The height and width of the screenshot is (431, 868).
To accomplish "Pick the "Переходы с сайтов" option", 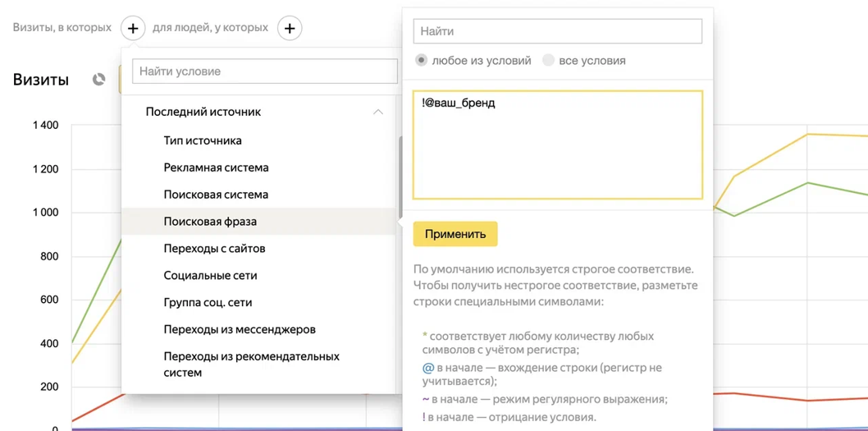I will click(214, 249).
